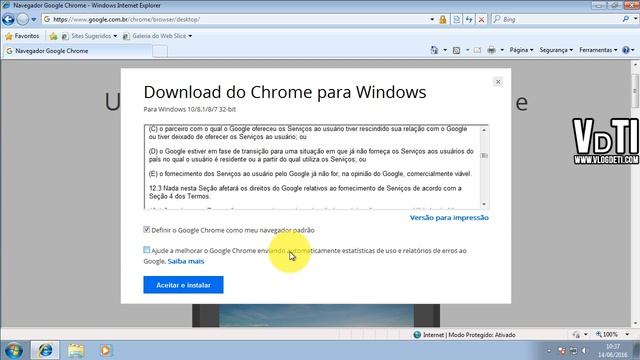Stop loading with the red X icon
This screenshot has width=640, height=360.
tap(482, 19)
